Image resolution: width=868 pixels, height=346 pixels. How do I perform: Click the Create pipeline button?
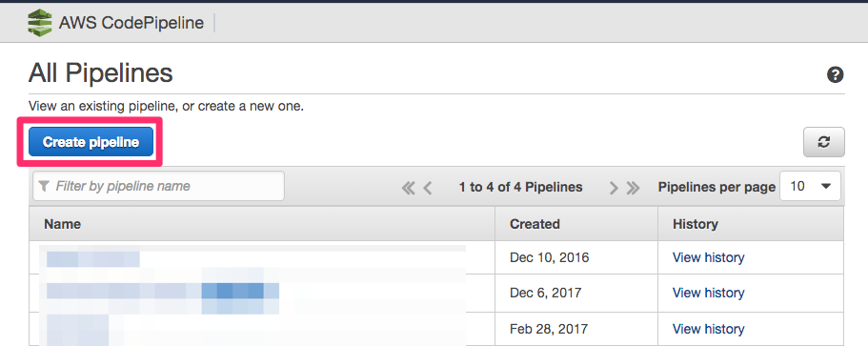(x=91, y=142)
